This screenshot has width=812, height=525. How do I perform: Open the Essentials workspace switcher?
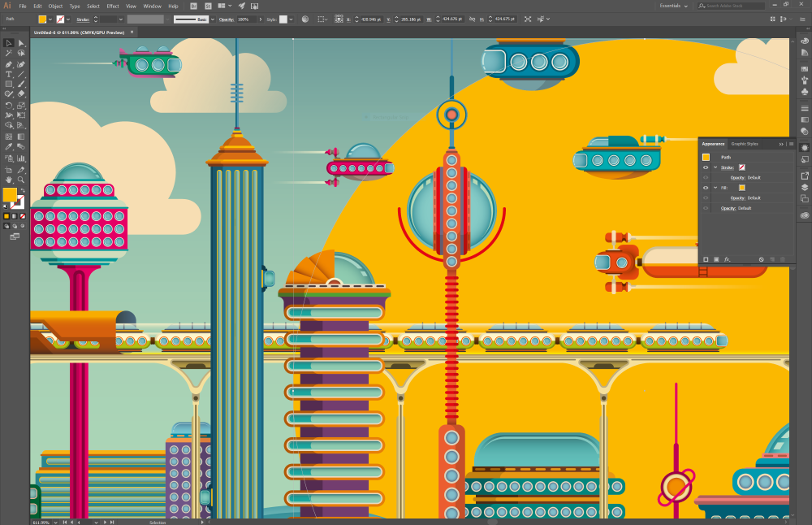coord(674,6)
